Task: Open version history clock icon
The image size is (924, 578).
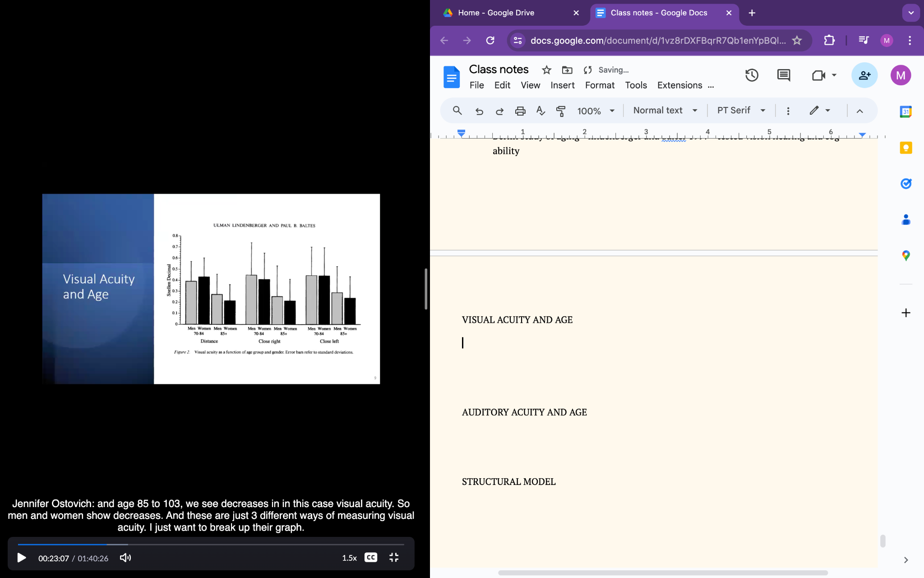Action: click(x=751, y=75)
